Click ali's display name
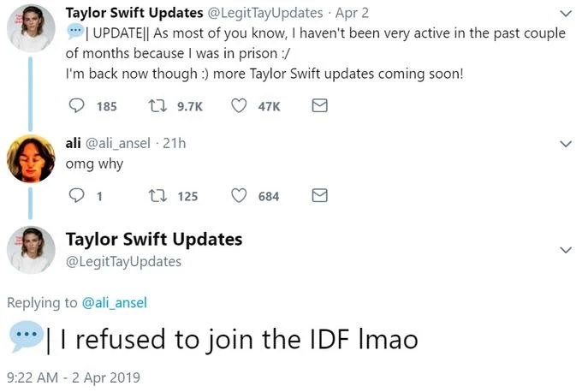Screen dimensions: 582x392 click(74, 143)
